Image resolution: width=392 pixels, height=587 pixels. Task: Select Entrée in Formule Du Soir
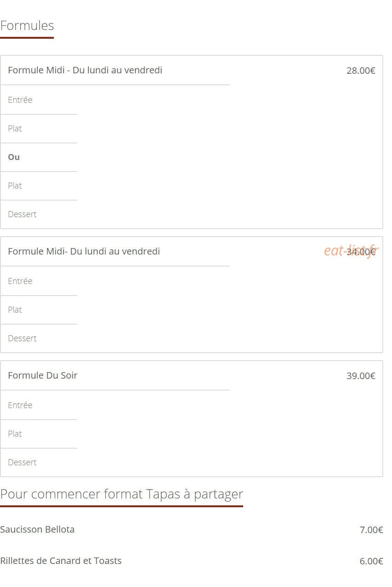[20, 405]
